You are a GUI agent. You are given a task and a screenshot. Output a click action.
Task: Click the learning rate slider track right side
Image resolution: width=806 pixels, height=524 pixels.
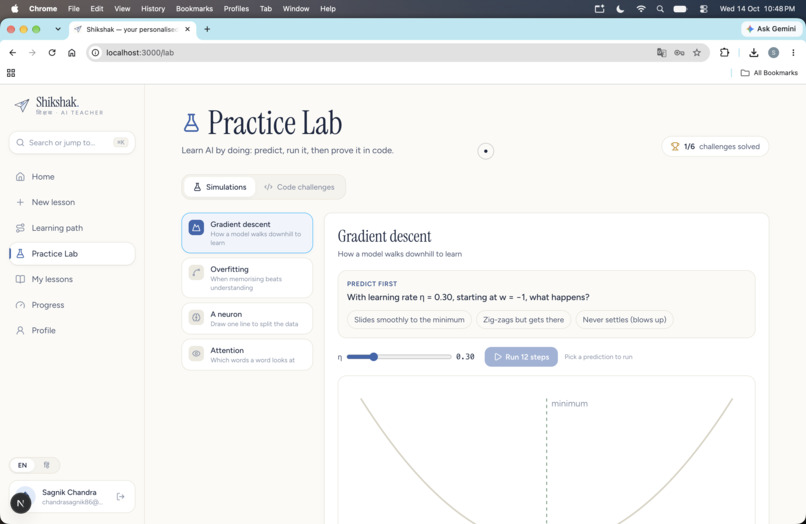click(415, 357)
